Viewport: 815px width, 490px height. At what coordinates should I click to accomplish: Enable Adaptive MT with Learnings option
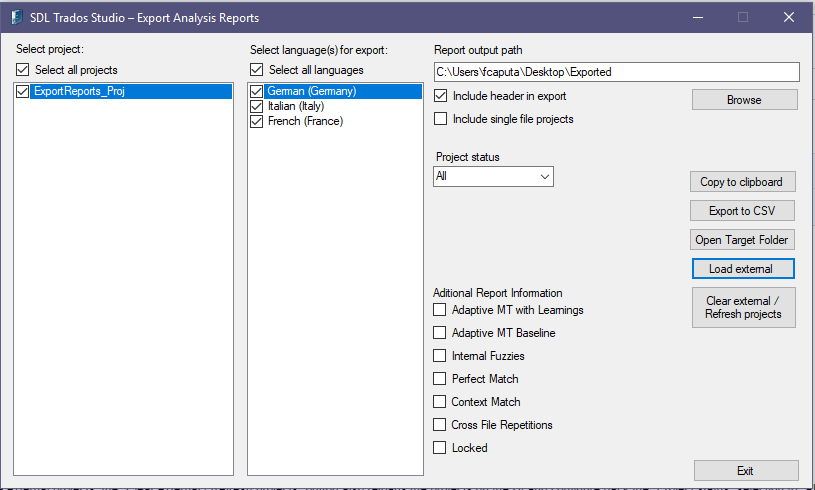[x=440, y=310]
